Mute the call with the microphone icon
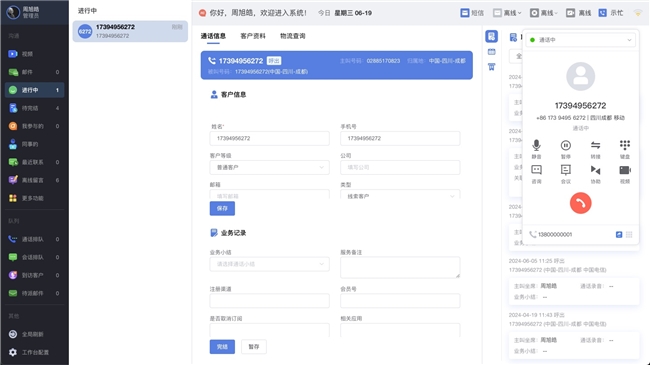Image resolution: width=650 pixels, height=365 pixels. 536,145
